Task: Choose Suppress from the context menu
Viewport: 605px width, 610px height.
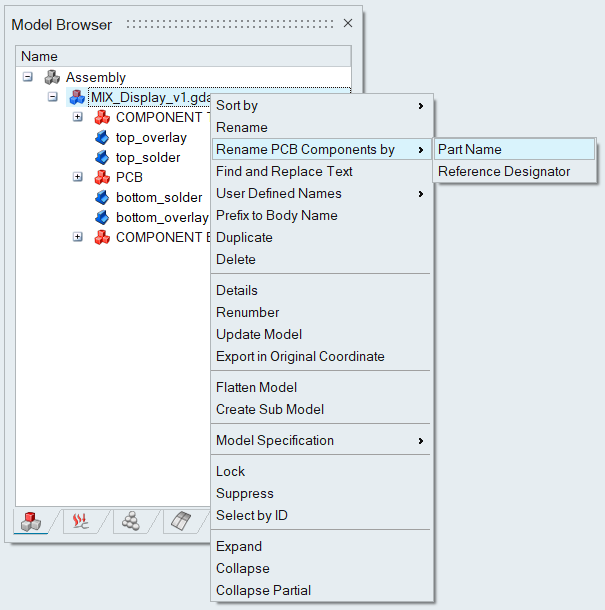Action: [x=322, y=493]
